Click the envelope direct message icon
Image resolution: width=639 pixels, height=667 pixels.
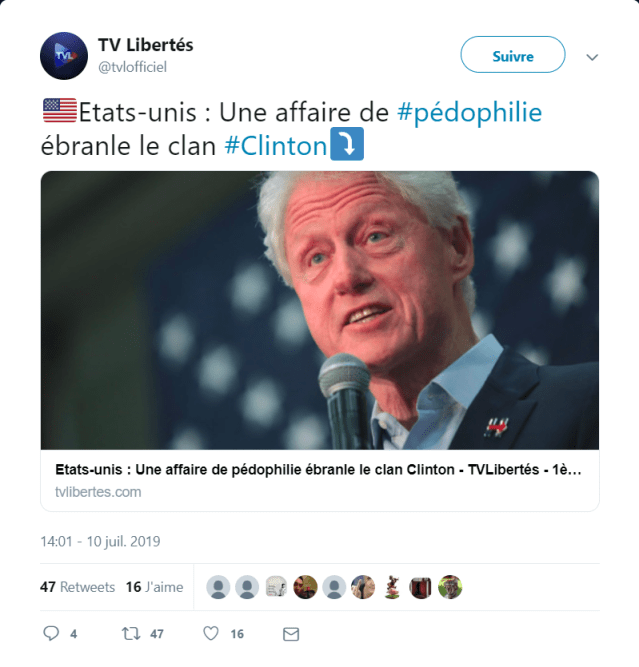(291, 634)
